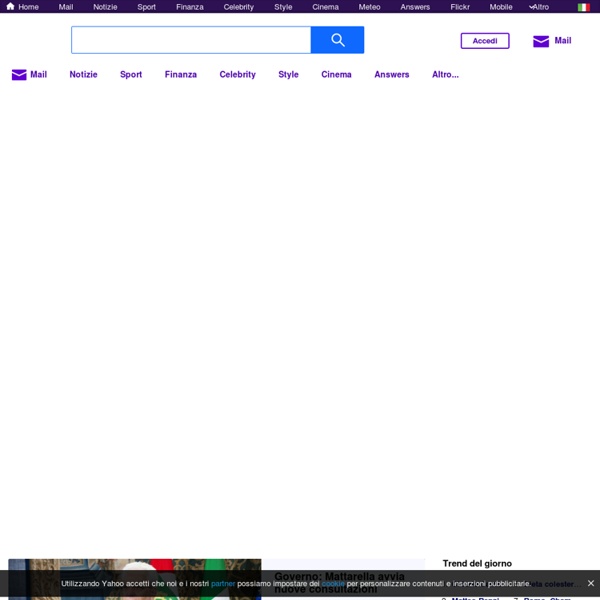The height and width of the screenshot is (600, 600).
Task: Go to Finanza in the secondary navigation
Action: [x=181, y=75]
